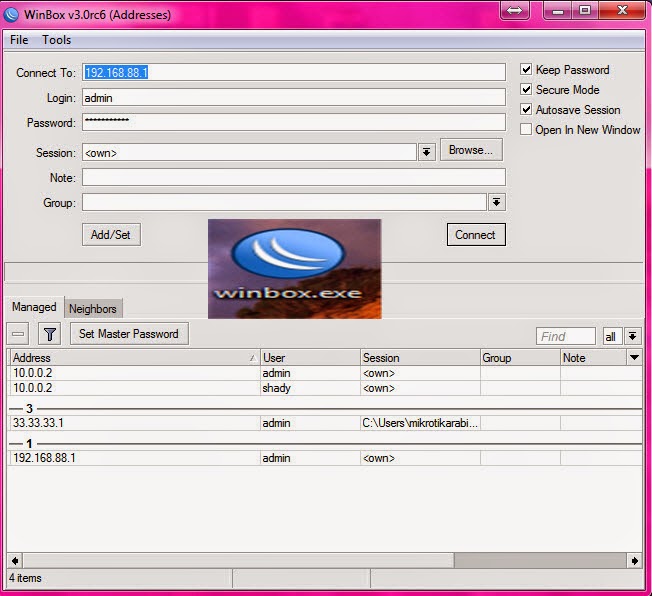Sort by the User column header
Viewport: 652px width, 596px height.
click(310, 358)
